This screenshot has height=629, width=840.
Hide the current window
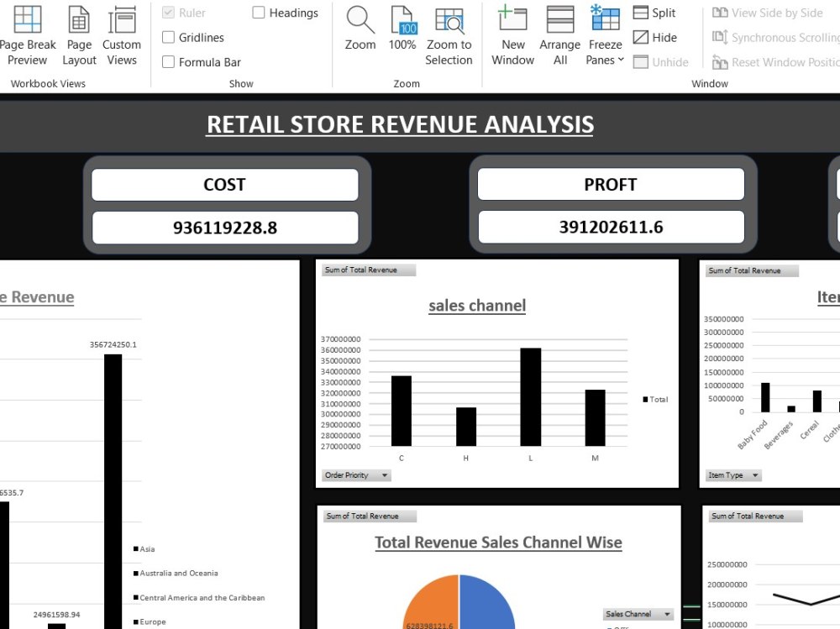coord(653,37)
